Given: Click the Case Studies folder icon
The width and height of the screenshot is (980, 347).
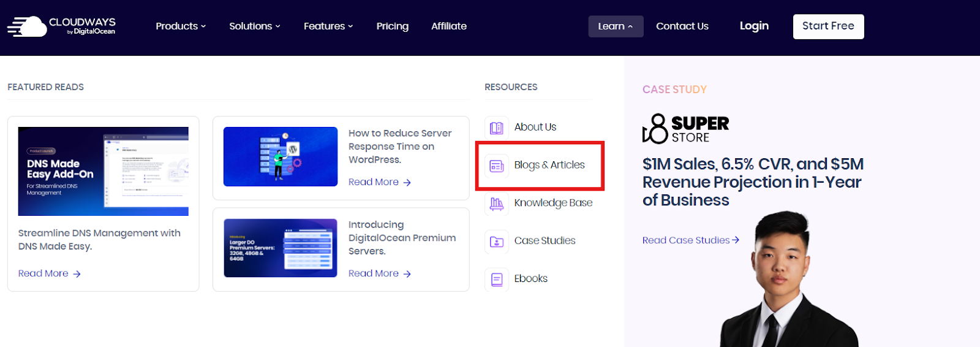Looking at the screenshot, I should [497, 242].
